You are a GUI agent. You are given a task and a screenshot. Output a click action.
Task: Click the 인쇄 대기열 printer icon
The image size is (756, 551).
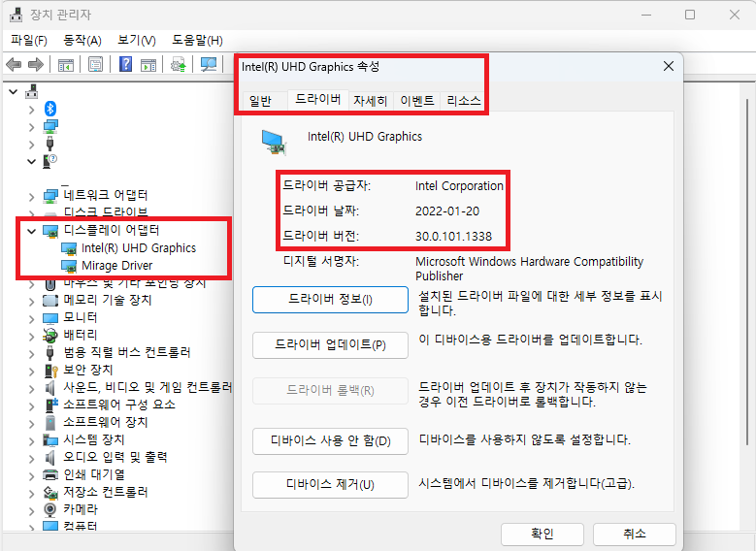tap(50, 474)
